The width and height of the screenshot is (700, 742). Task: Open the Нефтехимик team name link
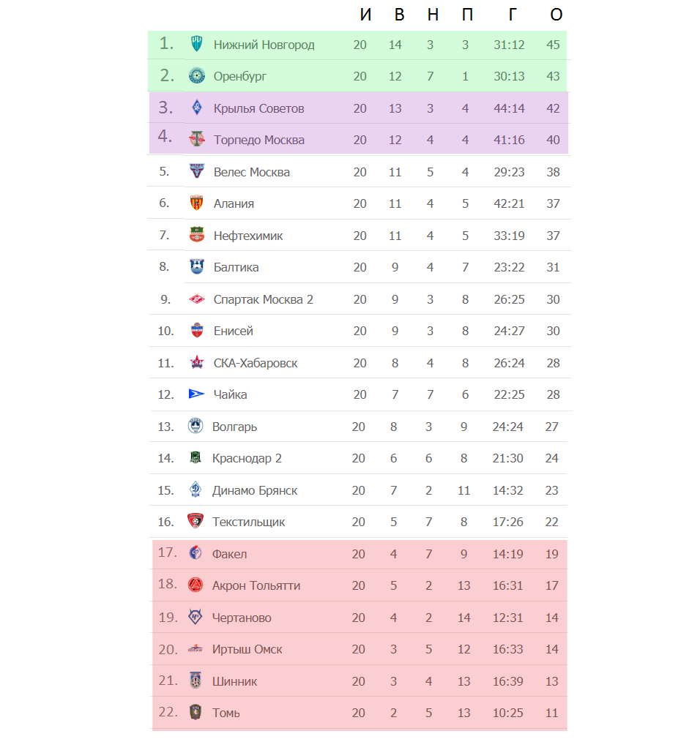(x=248, y=236)
